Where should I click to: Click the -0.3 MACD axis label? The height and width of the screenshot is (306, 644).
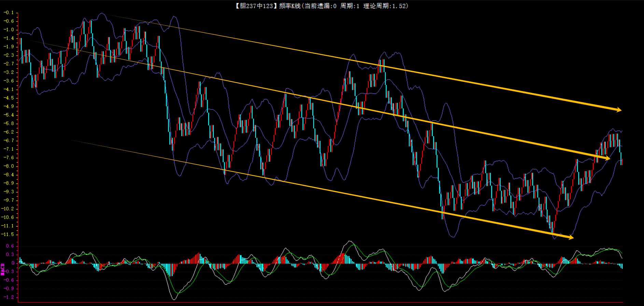9,272
